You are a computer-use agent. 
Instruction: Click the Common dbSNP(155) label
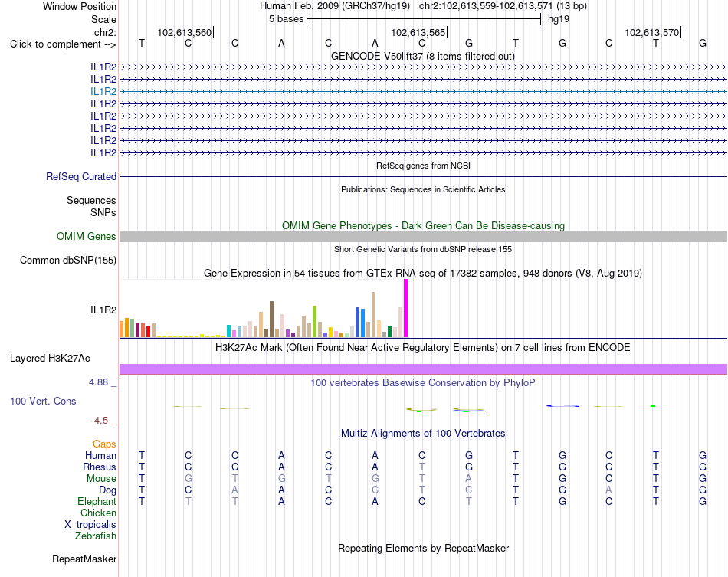click(67, 260)
